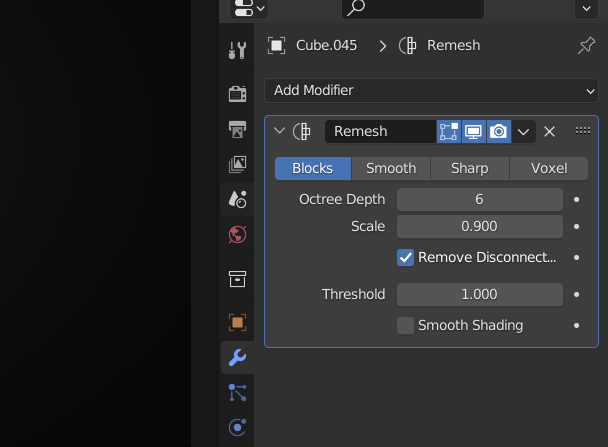Animate Remove Disconnected with its dot

pos(577,257)
